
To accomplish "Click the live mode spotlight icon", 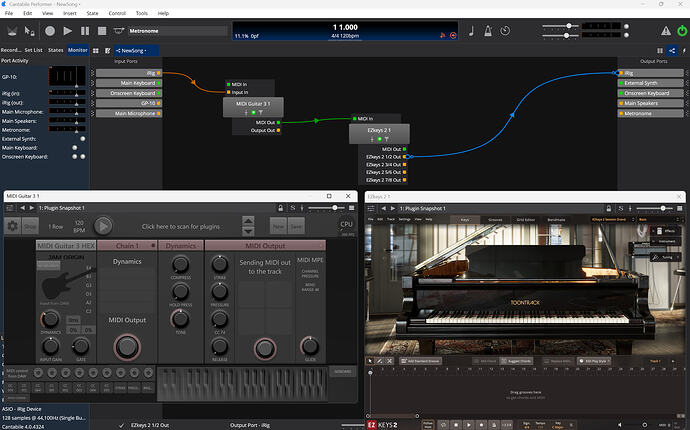I will pyautogui.click(x=12, y=31).
